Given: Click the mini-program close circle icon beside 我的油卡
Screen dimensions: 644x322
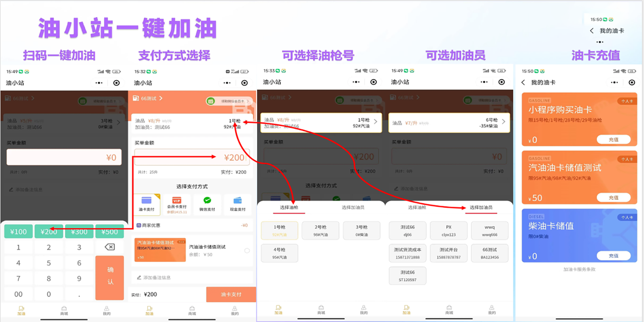Looking at the screenshot, I should (x=631, y=83).
